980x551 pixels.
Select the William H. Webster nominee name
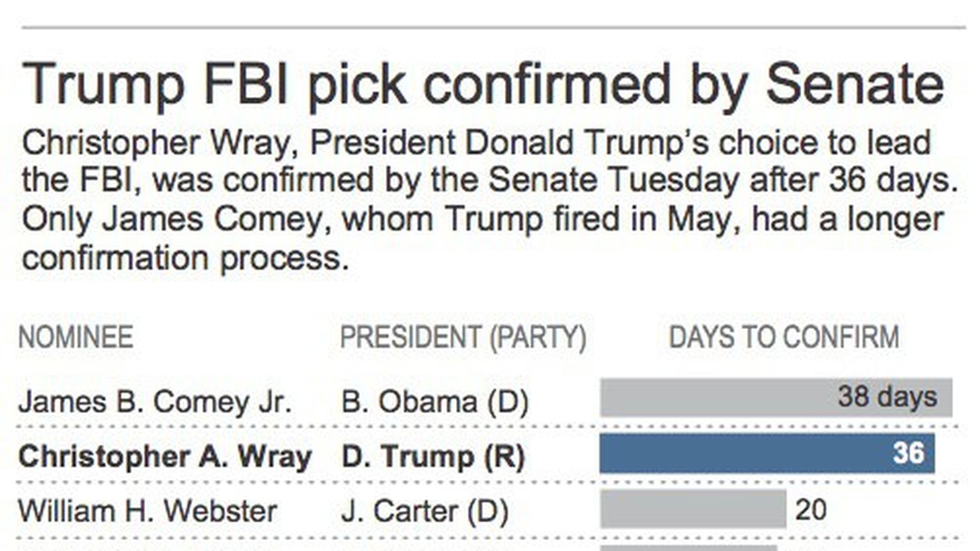pyautogui.click(x=148, y=511)
